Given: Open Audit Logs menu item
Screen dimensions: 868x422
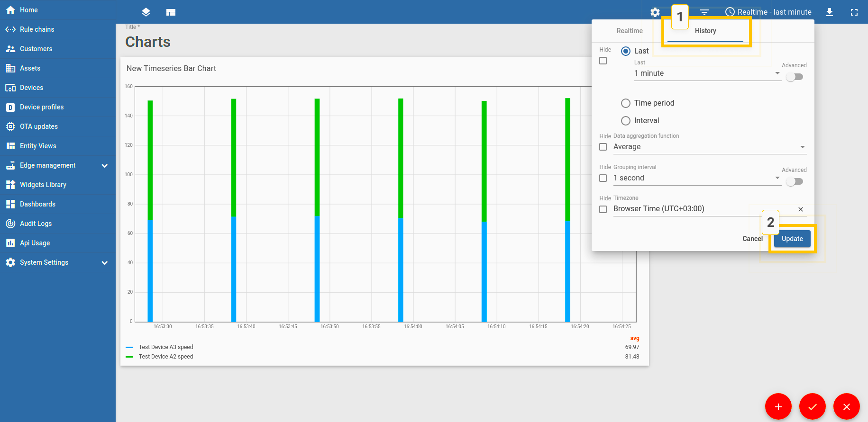Looking at the screenshot, I should [58, 224].
